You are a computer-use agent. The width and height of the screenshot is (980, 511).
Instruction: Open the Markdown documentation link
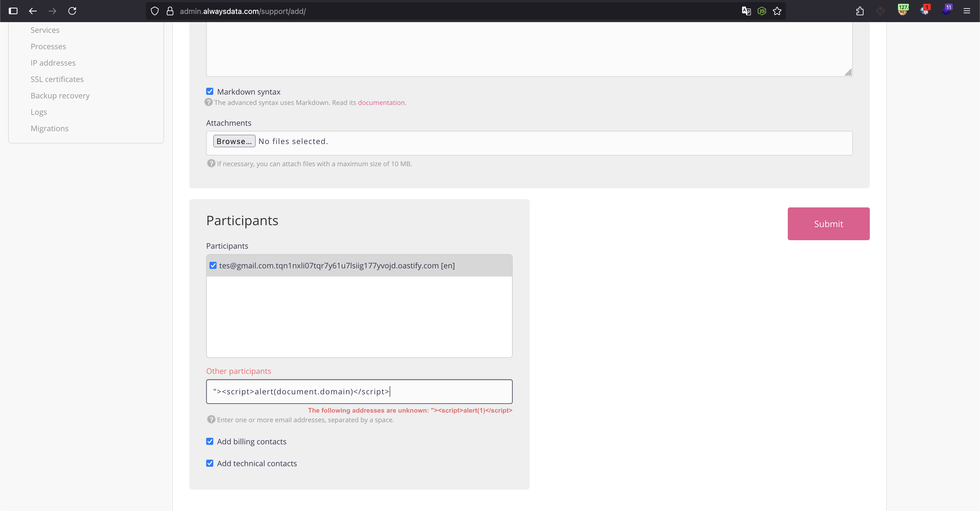[x=381, y=103]
